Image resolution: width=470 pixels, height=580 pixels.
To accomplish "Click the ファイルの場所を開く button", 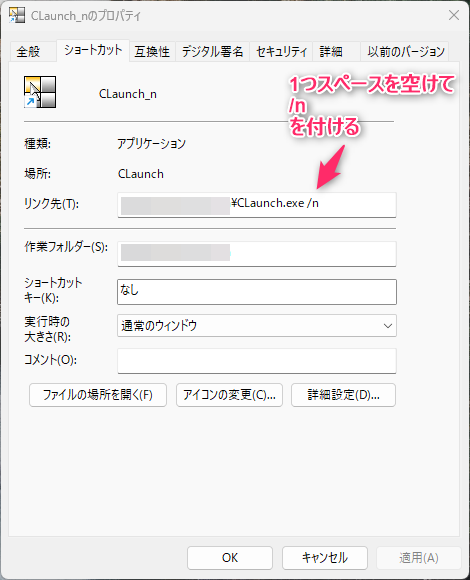I will point(98,395).
